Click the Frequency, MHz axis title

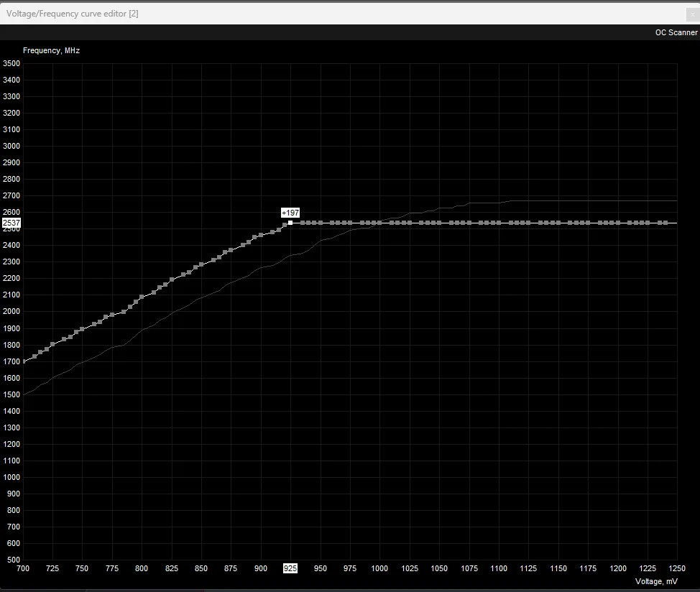(51, 51)
